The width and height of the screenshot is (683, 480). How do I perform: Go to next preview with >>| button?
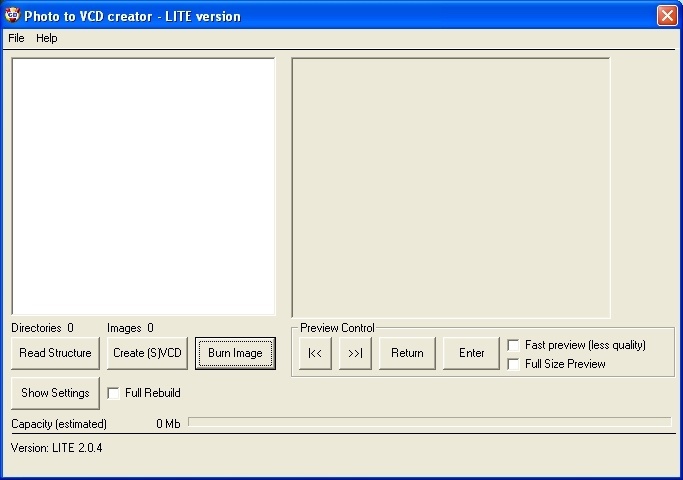click(x=355, y=353)
